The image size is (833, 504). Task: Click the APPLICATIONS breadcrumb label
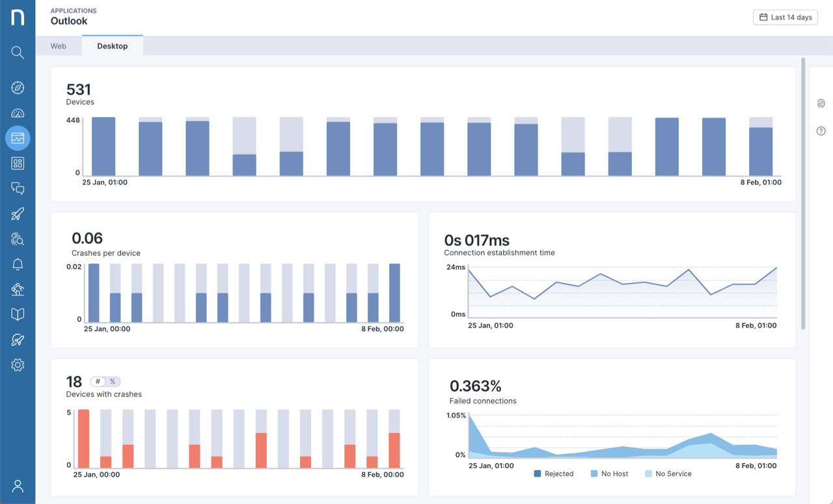click(x=74, y=10)
